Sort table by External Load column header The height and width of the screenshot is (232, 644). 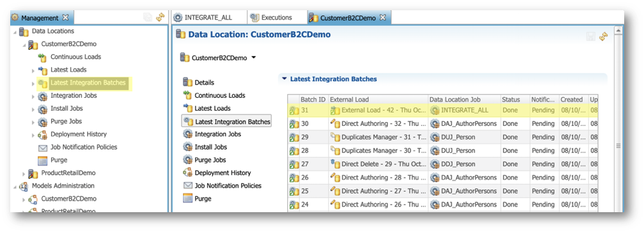[378, 99]
